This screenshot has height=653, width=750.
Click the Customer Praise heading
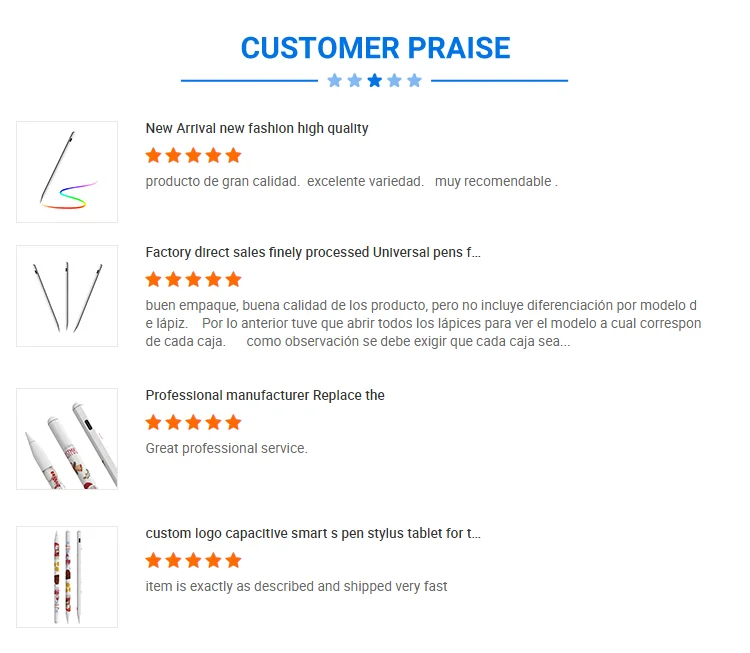coord(375,48)
